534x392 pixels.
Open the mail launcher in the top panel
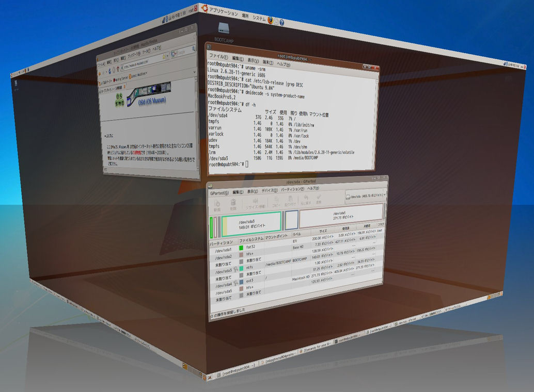tap(276, 22)
